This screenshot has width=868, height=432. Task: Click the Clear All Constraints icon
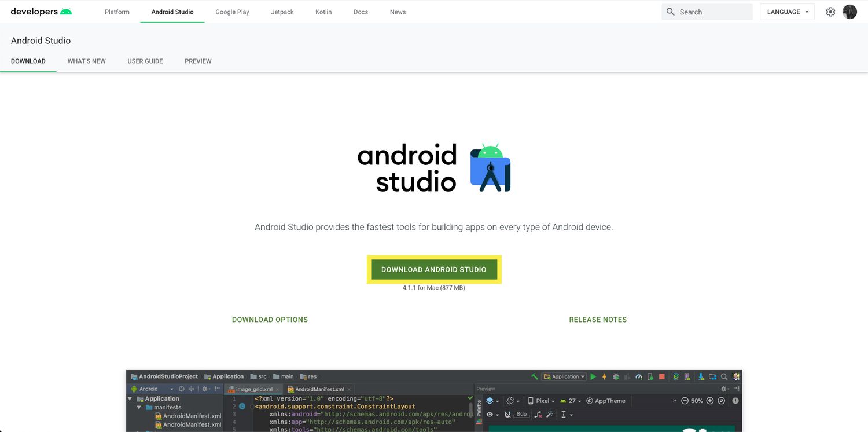538,415
